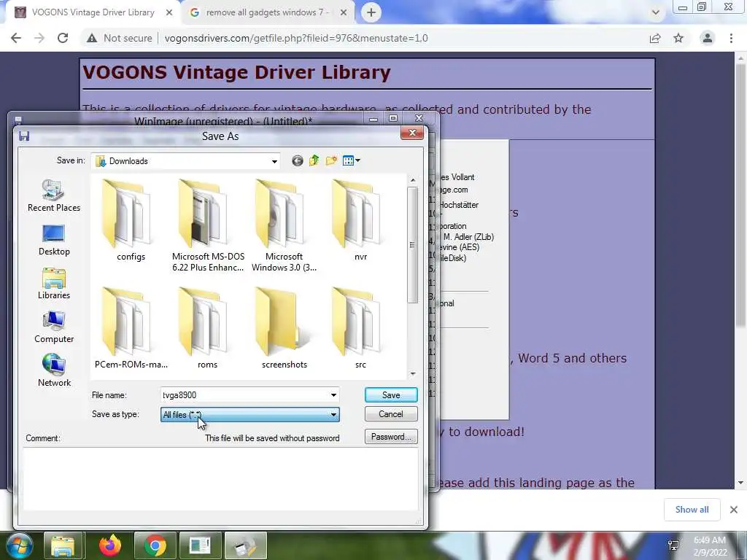Viewport: 747px width, 560px height.
Task: Select the screenshots folder
Action: tap(284, 329)
